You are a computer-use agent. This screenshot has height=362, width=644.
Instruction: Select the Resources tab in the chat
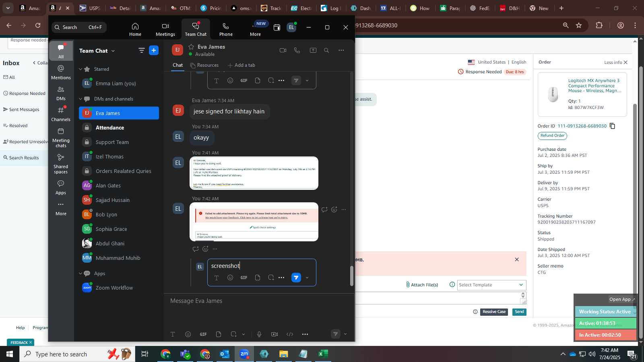coord(204,65)
